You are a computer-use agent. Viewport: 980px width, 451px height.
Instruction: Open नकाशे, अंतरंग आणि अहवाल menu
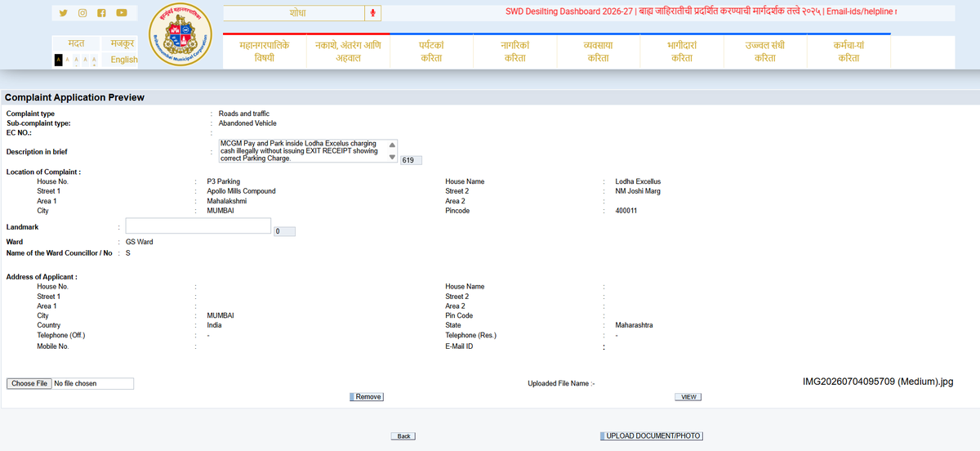348,51
